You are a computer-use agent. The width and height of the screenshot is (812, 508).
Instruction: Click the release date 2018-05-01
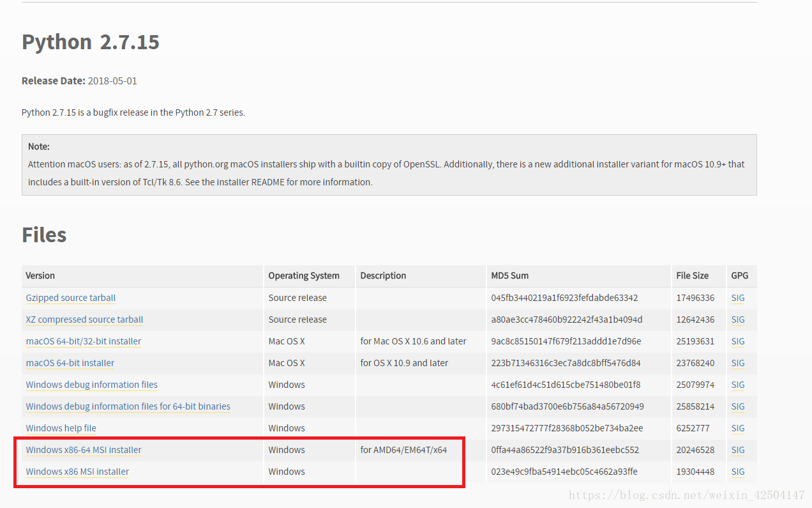coord(112,81)
